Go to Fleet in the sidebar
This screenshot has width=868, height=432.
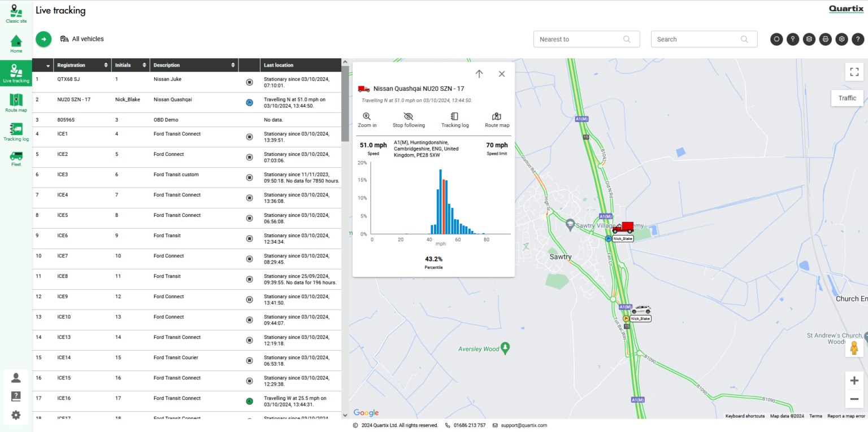(16, 159)
